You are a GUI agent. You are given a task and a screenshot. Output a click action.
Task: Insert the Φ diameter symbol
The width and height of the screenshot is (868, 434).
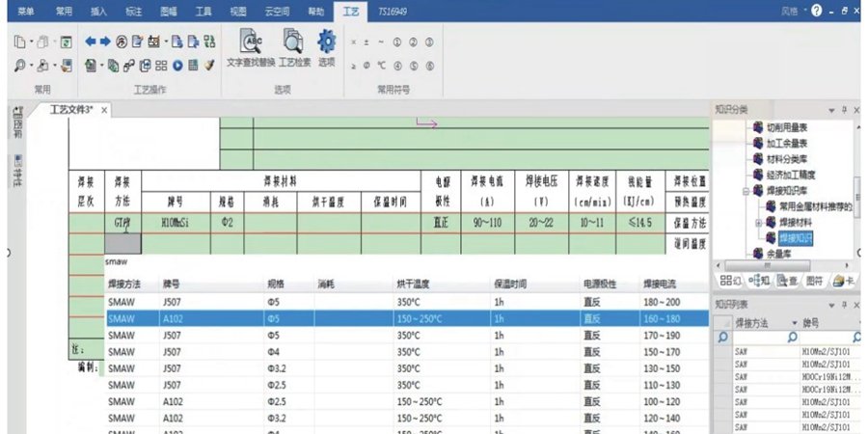point(366,66)
